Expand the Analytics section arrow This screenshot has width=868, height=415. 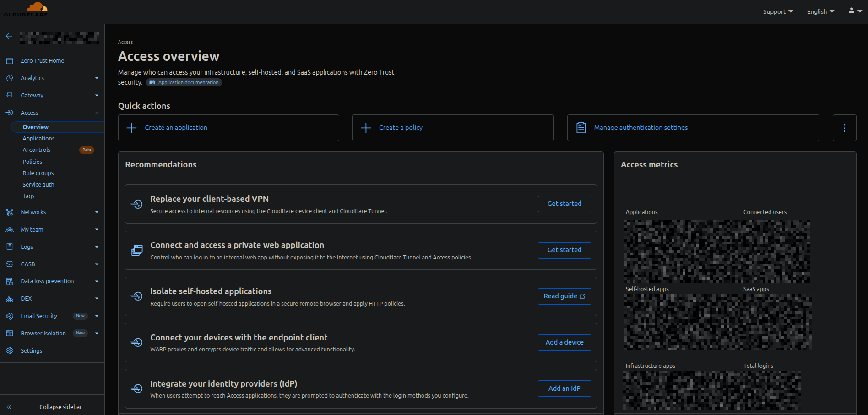coord(97,78)
